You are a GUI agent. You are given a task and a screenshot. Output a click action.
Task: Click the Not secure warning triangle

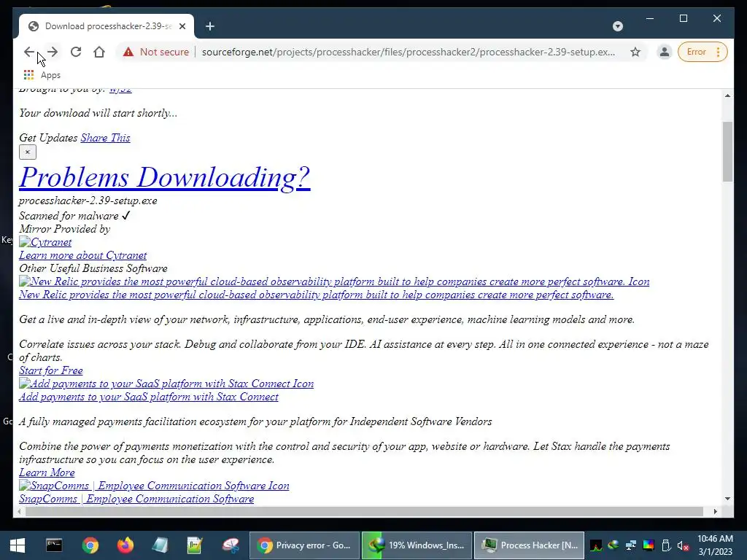(128, 52)
